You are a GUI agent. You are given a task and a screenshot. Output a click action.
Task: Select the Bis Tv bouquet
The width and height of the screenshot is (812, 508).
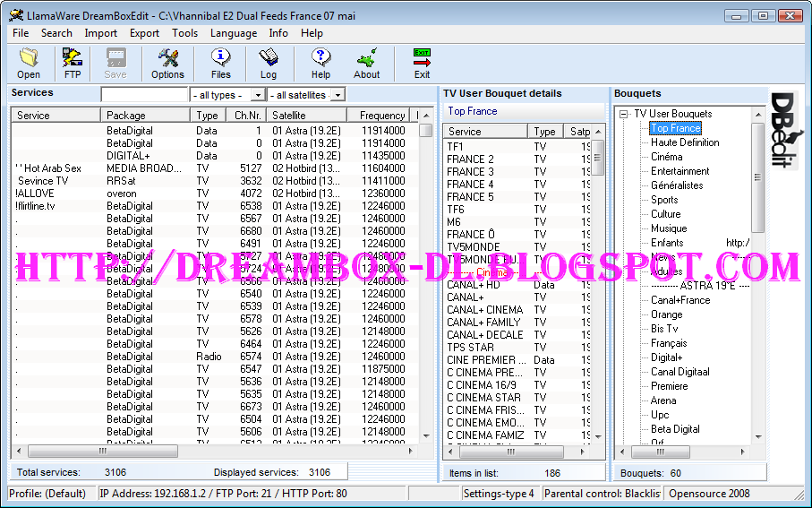tap(664, 329)
